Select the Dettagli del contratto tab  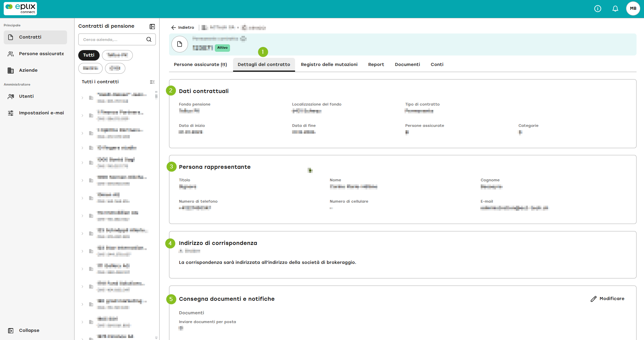pyautogui.click(x=264, y=65)
